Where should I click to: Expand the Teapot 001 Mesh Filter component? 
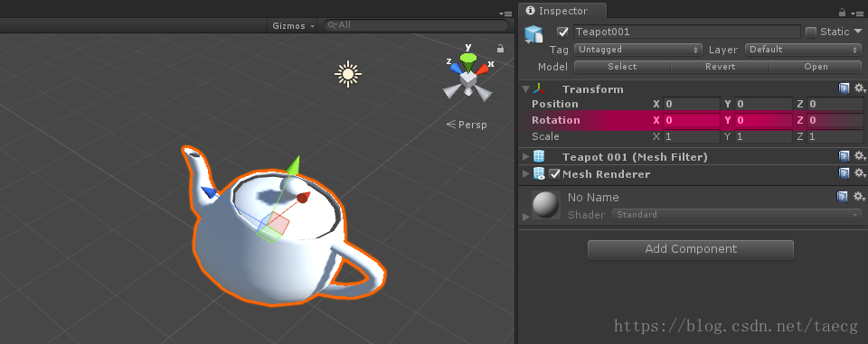click(526, 157)
